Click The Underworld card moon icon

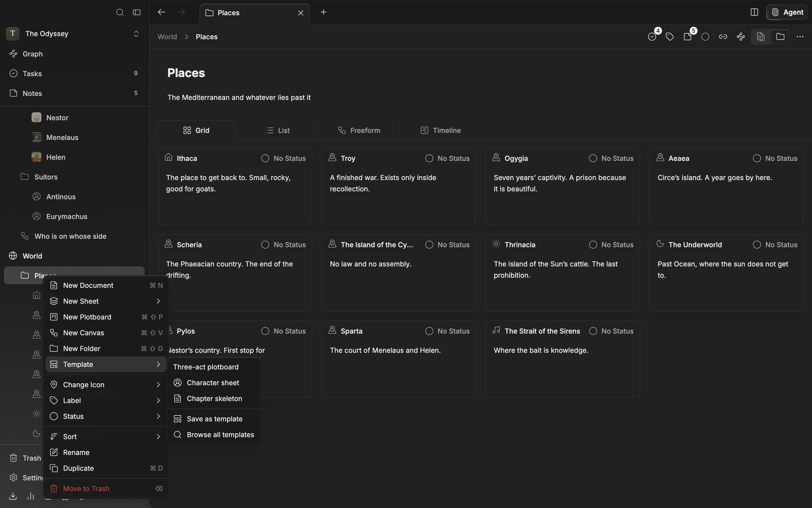[660, 244]
